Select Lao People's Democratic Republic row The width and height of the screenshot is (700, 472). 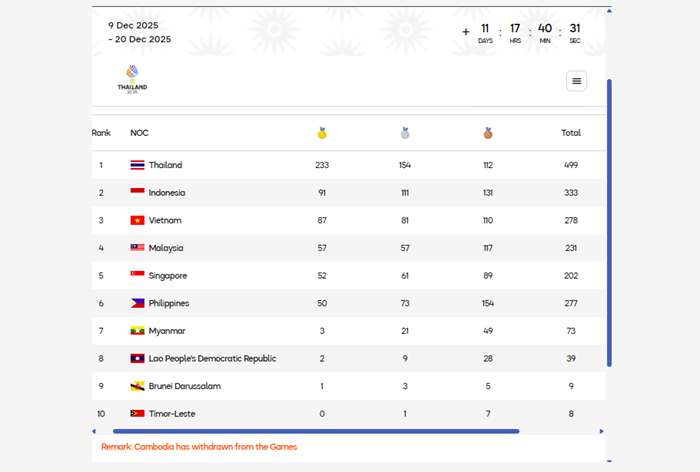point(212,358)
